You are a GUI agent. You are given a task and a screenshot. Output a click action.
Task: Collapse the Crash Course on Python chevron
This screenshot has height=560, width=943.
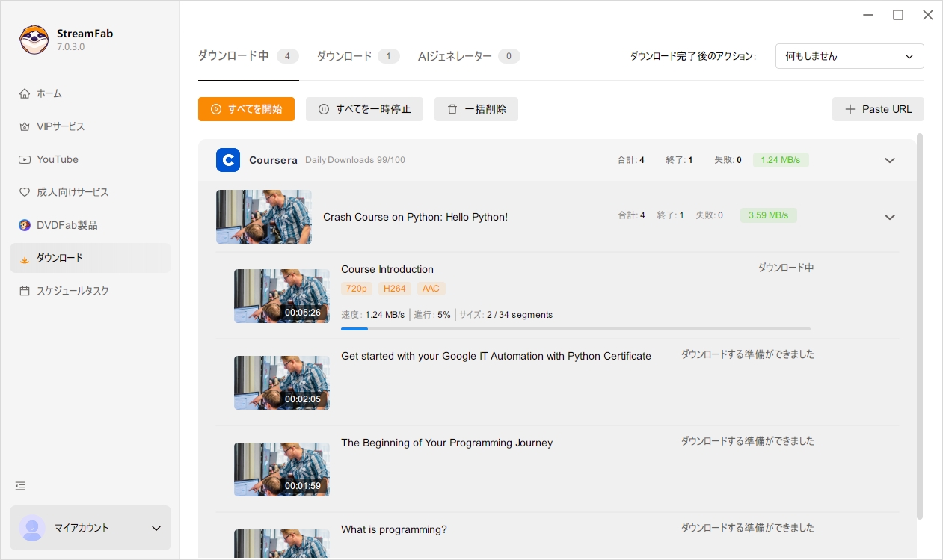[890, 217]
